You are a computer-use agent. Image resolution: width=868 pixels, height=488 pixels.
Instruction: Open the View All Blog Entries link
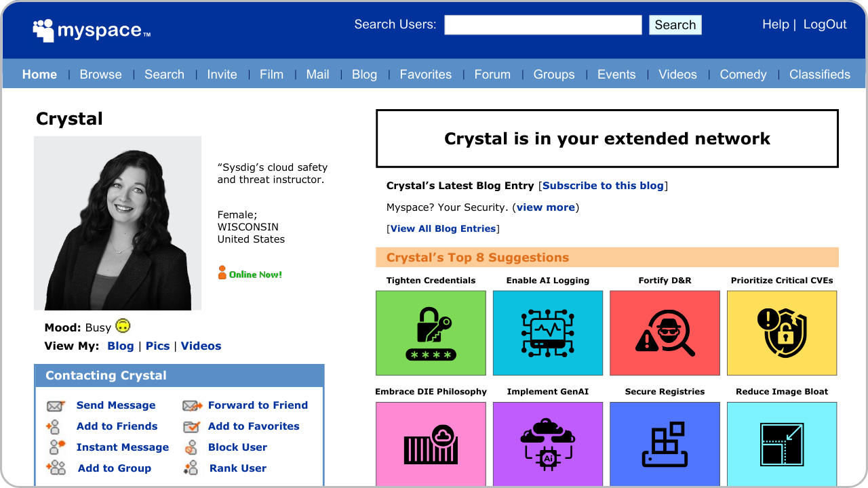(443, 228)
